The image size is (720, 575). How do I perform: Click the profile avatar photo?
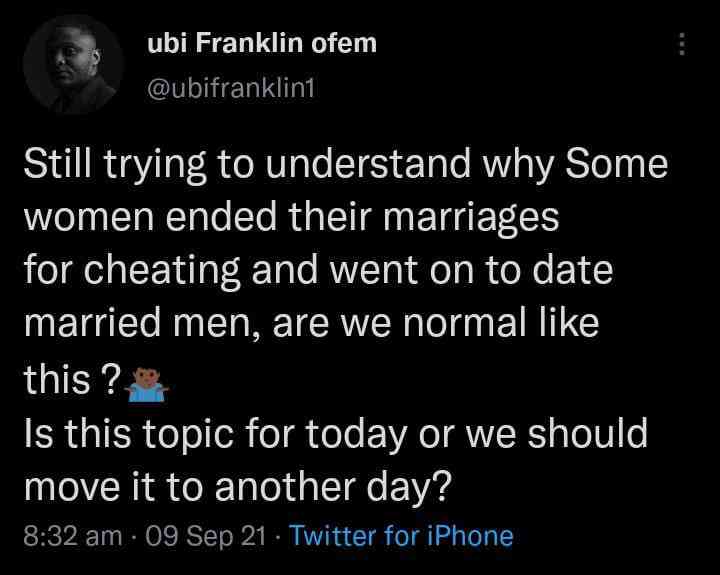click(x=73, y=65)
